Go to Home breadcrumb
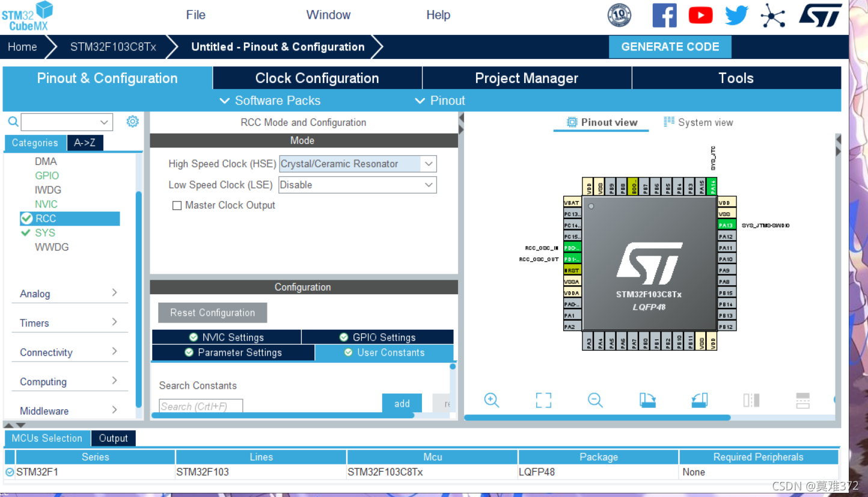868x497 pixels. pyautogui.click(x=22, y=47)
